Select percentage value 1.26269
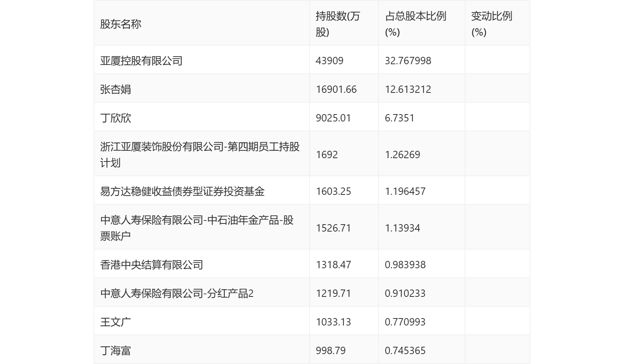624x364 pixels. point(402,155)
